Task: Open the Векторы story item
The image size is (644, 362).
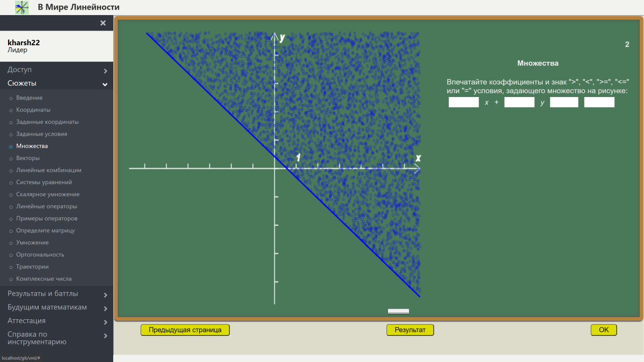Action: 28,158
